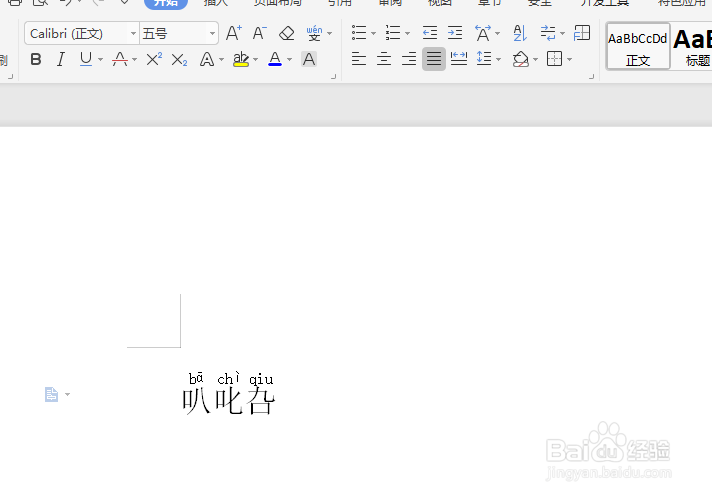Apply blue font color
Viewport: 712px width, 498px height.
275,59
